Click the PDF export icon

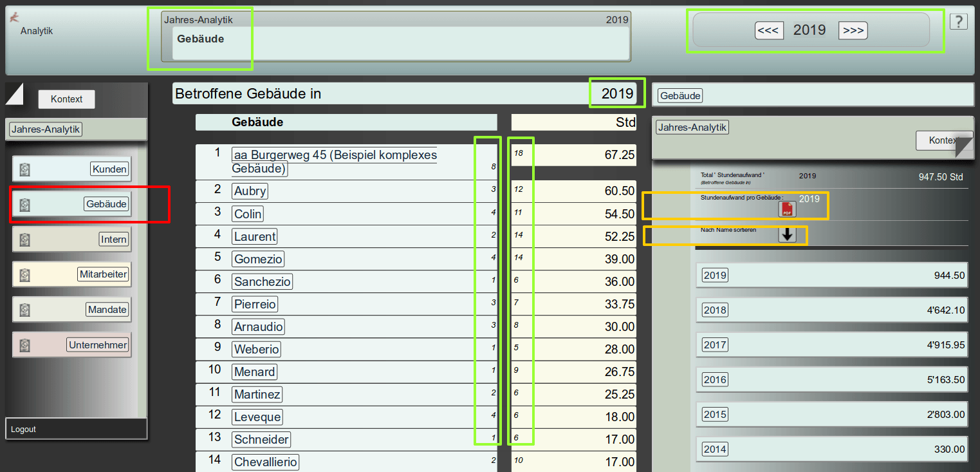[x=787, y=209]
